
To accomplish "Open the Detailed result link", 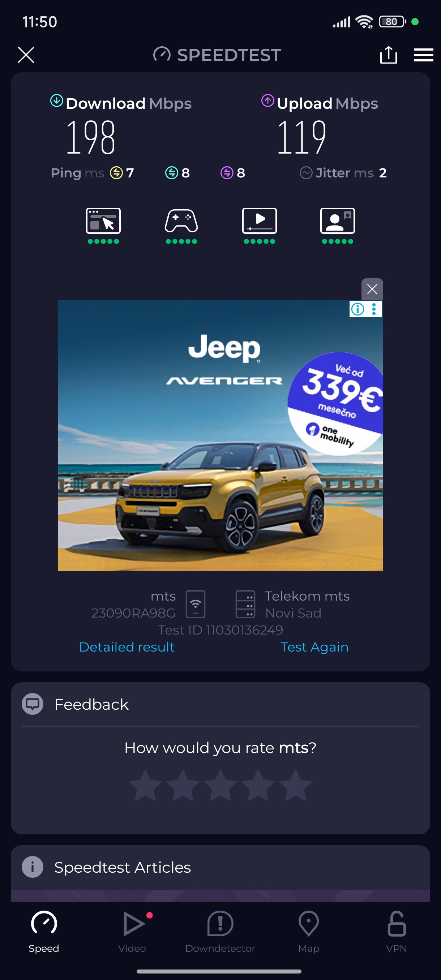I will [127, 647].
